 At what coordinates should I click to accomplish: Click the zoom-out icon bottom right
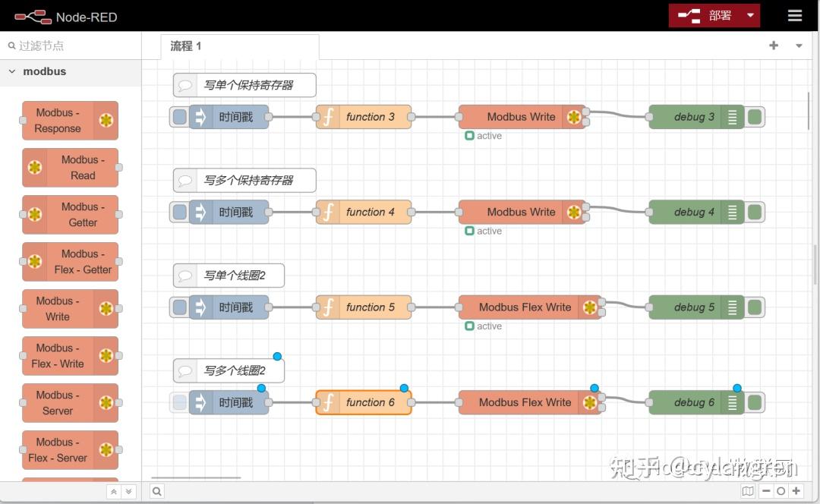click(766, 491)
